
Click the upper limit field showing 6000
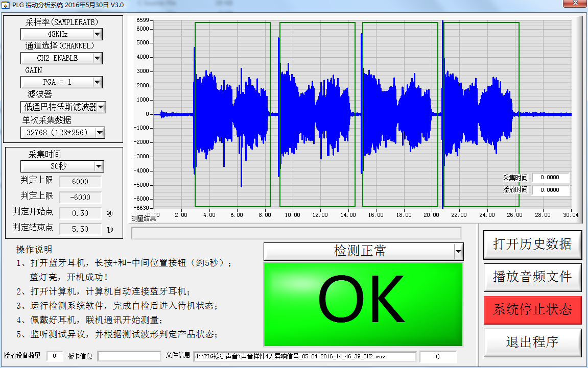(x=80, y=182)
